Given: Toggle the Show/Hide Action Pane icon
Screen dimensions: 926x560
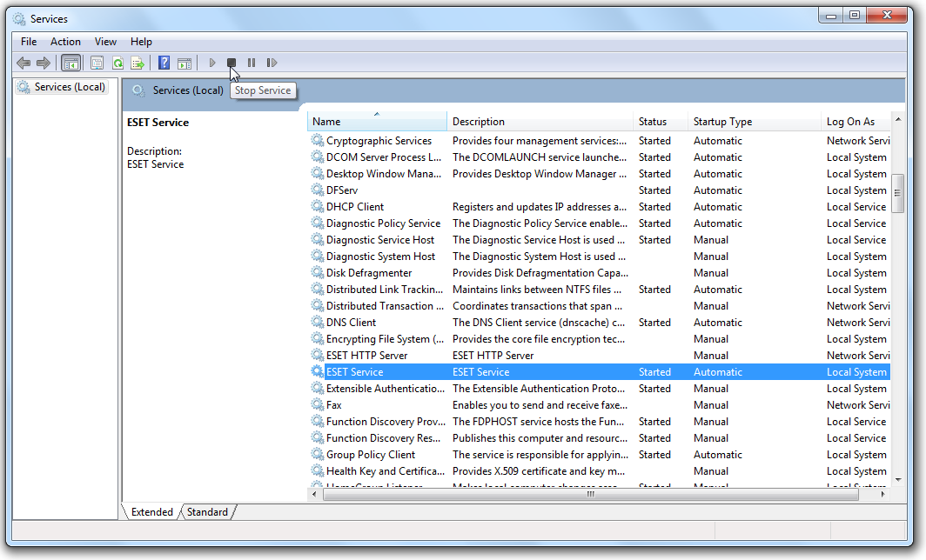Looking at the screenshot, I should coord(185,63).
